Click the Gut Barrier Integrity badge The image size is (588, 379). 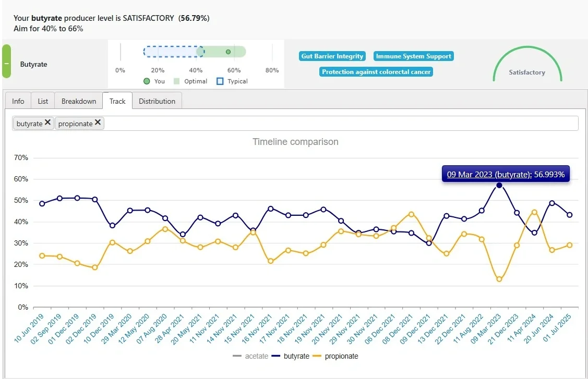332,56
